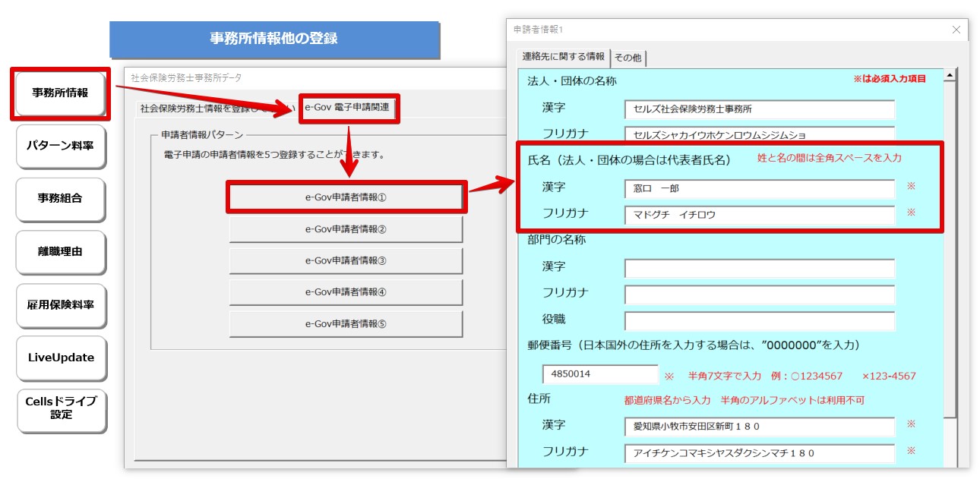The image size is (980, 482).
Task: Open the 雇用保険料率 section
Action: pyautogui.click(x=60, y=305)
